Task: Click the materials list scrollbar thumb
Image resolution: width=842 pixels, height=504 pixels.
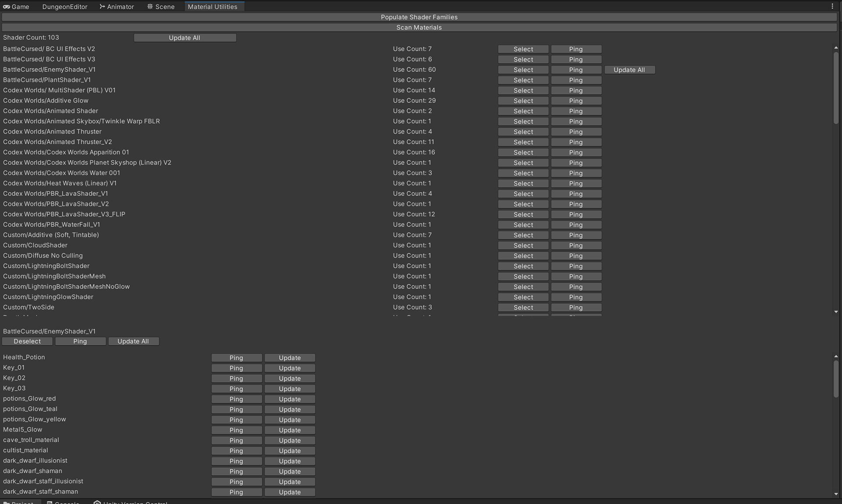Action: [x=836, y=379]
